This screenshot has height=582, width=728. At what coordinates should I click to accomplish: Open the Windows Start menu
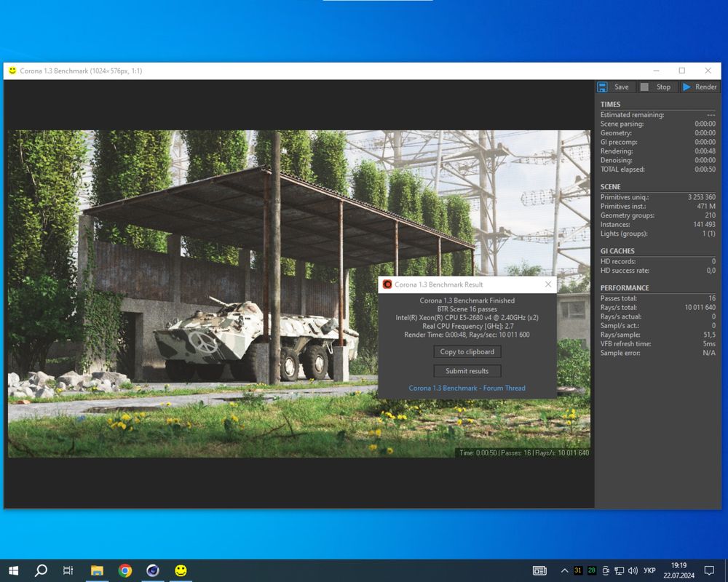click(13, 570)
